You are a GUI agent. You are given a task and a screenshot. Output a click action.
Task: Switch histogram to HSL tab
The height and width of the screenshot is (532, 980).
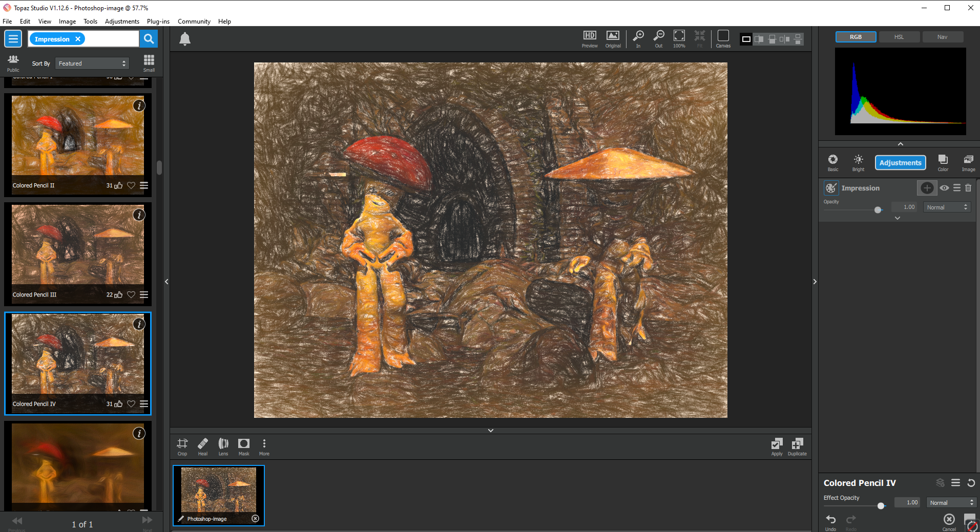899,37
